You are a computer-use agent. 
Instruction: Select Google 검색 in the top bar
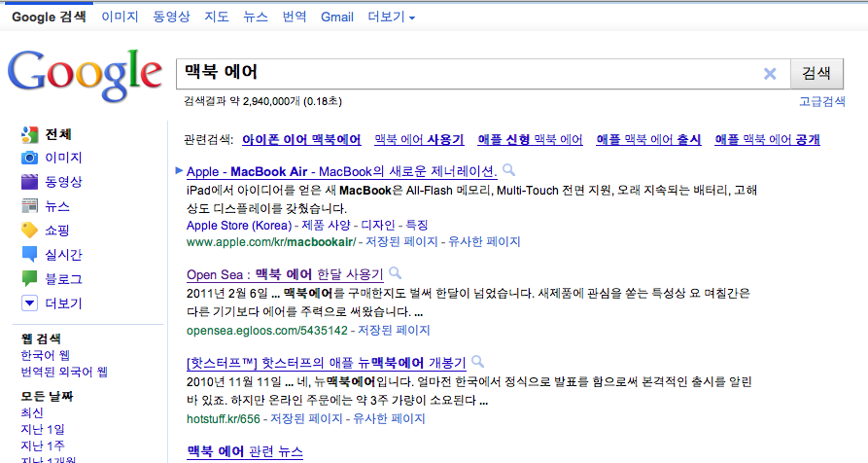coord(49,18)
